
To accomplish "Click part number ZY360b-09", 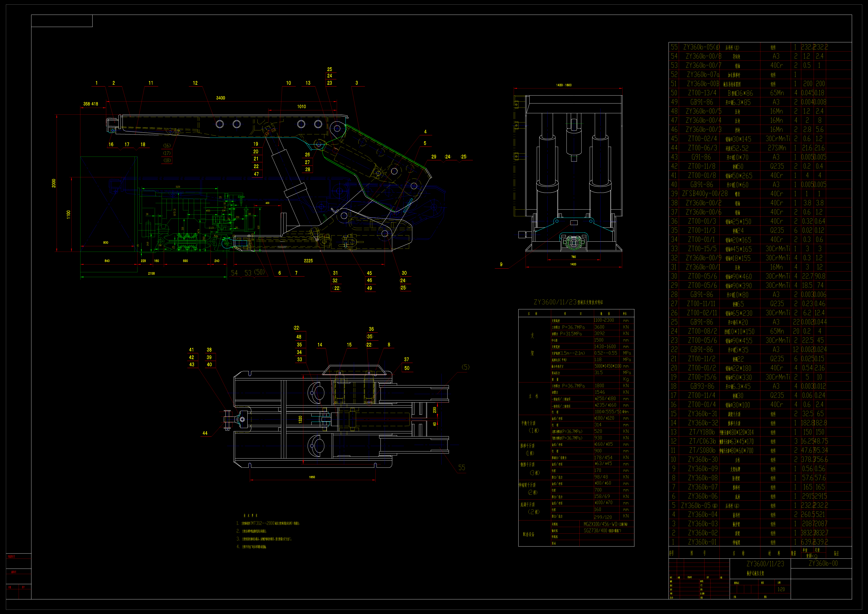I will tap(703, 469).
